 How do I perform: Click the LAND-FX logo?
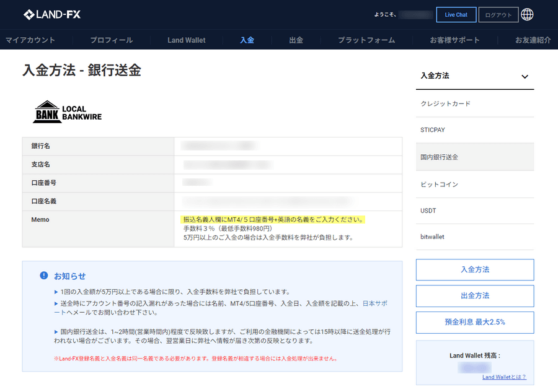[52, 15]
